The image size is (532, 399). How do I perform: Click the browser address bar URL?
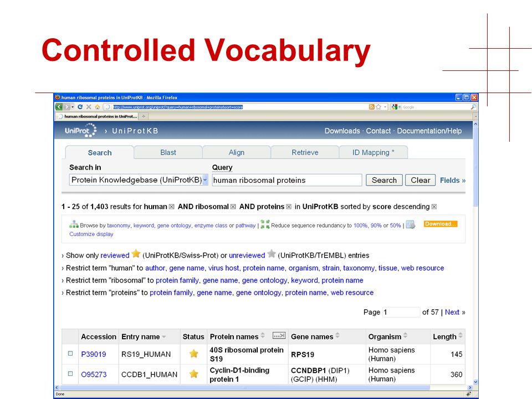point(178,107)
